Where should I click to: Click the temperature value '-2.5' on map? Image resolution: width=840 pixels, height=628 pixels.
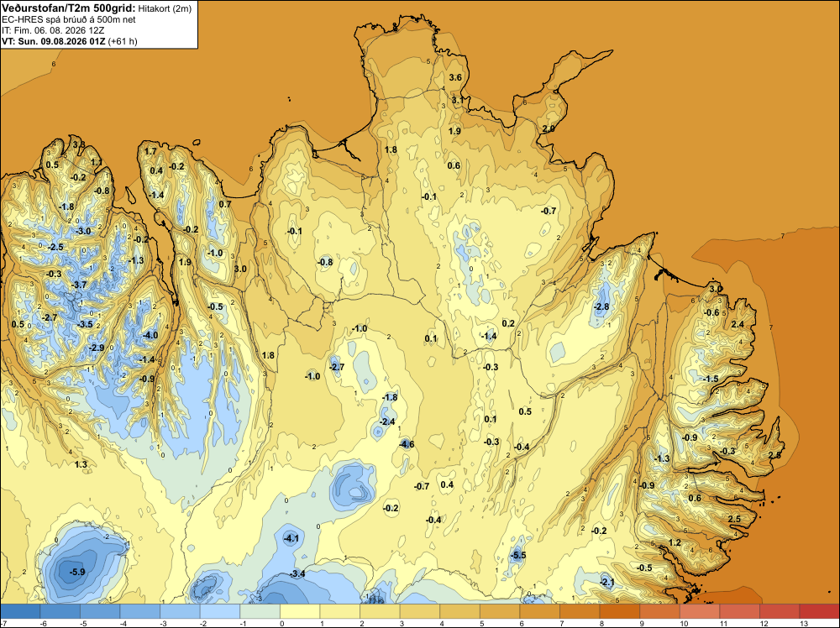point(55,247)
